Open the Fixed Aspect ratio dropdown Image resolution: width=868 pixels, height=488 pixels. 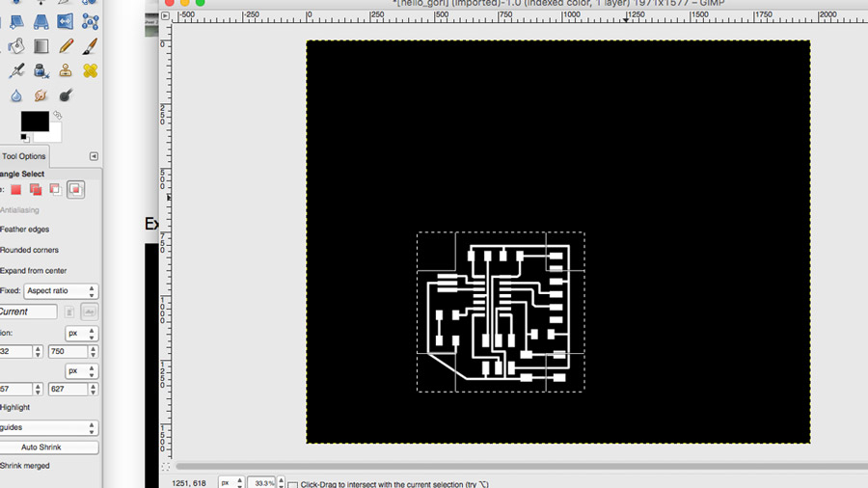point(61,291)
